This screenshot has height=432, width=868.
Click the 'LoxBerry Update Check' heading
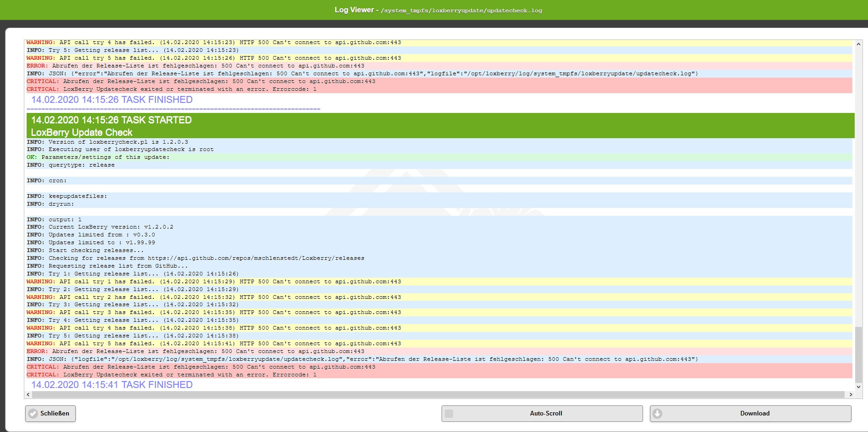point(82,132)
